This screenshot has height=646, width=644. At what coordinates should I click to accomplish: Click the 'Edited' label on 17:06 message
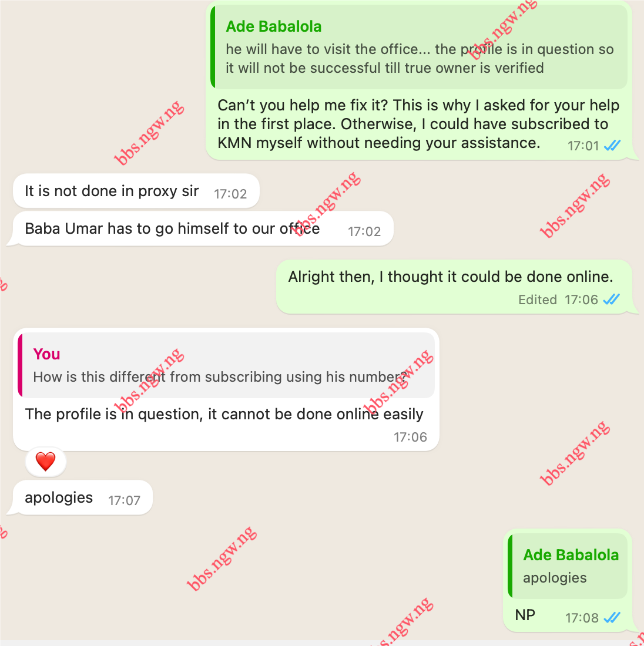pyautogui.click(x=538, y=300)
